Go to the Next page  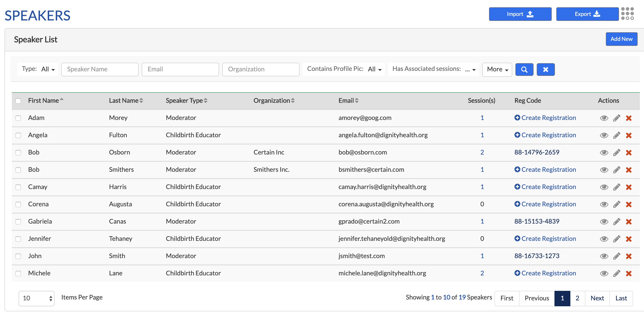coord(597,298)
